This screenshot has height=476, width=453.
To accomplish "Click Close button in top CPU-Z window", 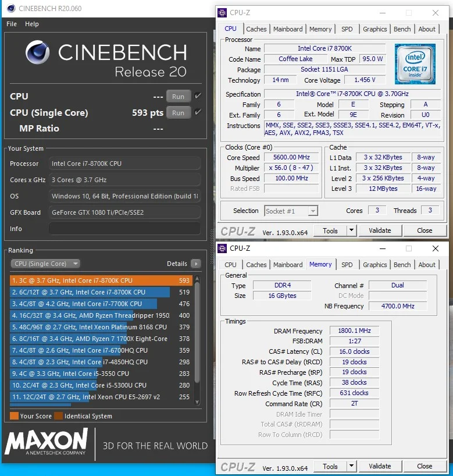I will tap(425, 230).
